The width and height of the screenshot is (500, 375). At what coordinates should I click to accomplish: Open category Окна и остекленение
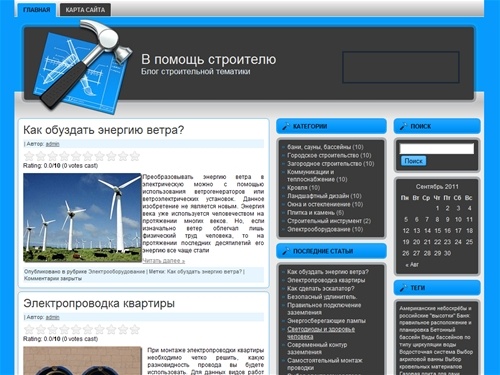[x=319, y=204]
